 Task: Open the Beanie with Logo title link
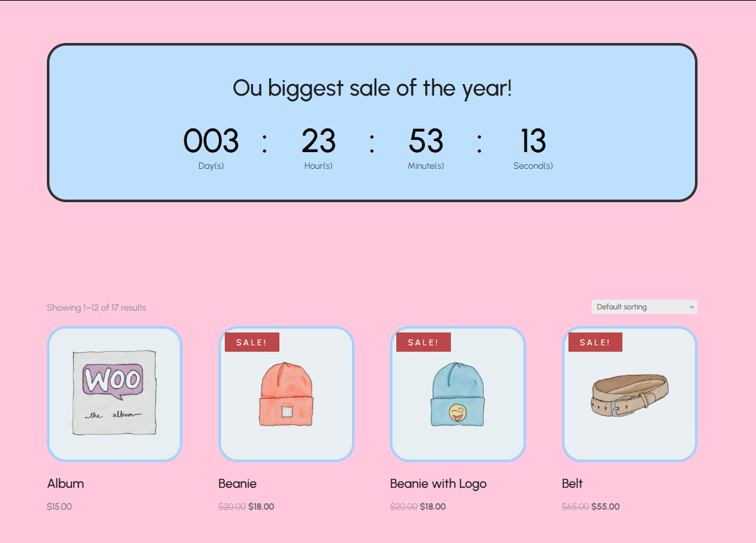click(x=438, y=483)
